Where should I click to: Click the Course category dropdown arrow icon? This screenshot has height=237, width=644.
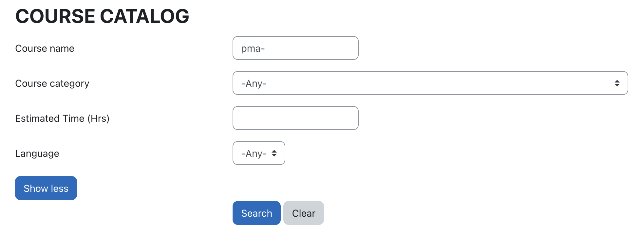pyautogui.click(x=617, y=83)
